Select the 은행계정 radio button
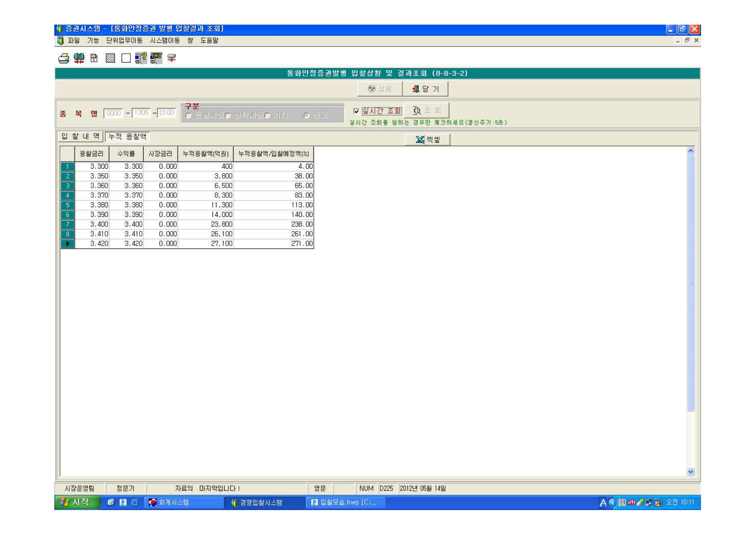The width and height of the screenshot is (756, 535). pos(189,116)
